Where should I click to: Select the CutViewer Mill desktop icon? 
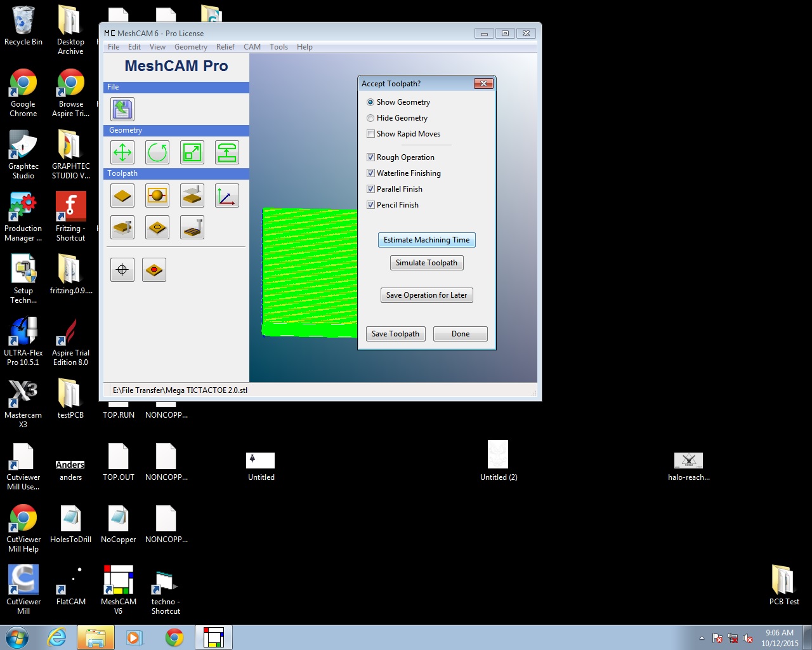[23, 590]
